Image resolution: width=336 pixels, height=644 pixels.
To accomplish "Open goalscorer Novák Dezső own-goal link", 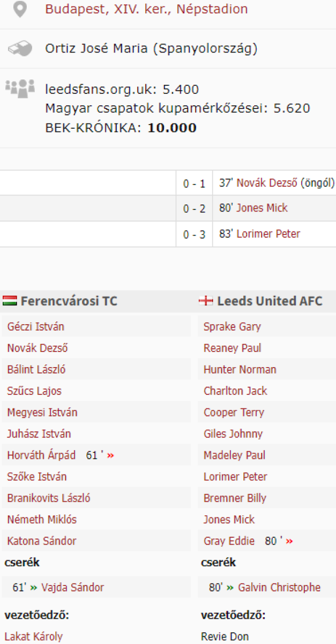I will 267,183.
